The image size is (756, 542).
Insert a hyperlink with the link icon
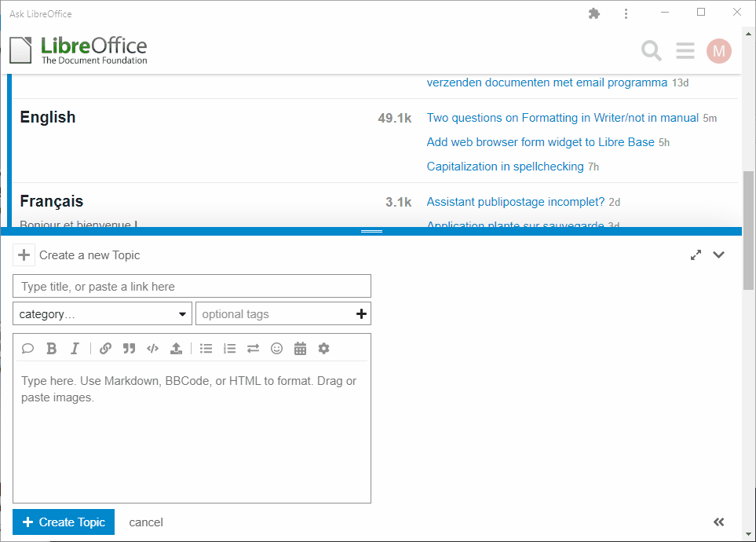point(106,349)
